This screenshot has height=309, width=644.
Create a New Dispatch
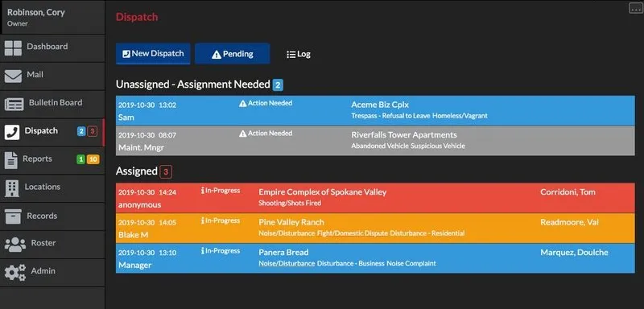pos(153,54)
